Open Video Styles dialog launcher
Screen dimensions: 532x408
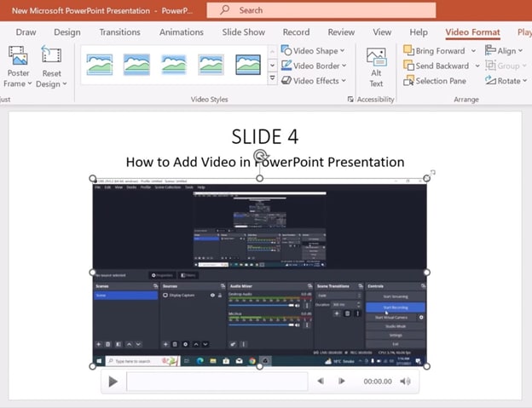click(x=350, y=99)
